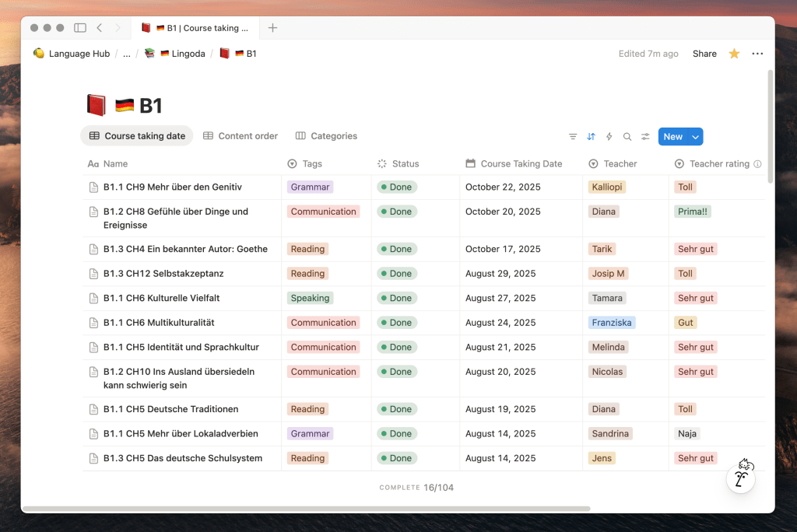
Task: Click the back navigation arrow
Action: [100, 28]
